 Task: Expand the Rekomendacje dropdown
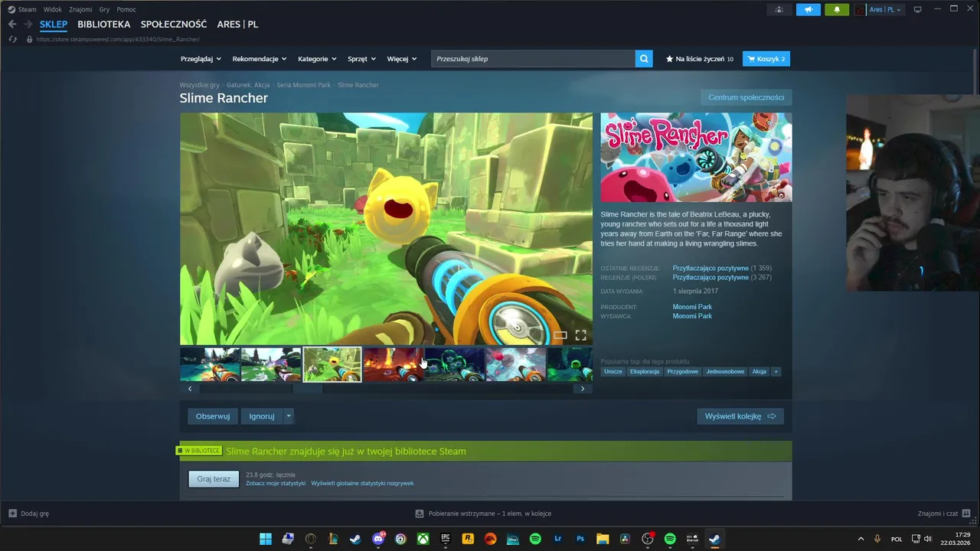[260, 59]
